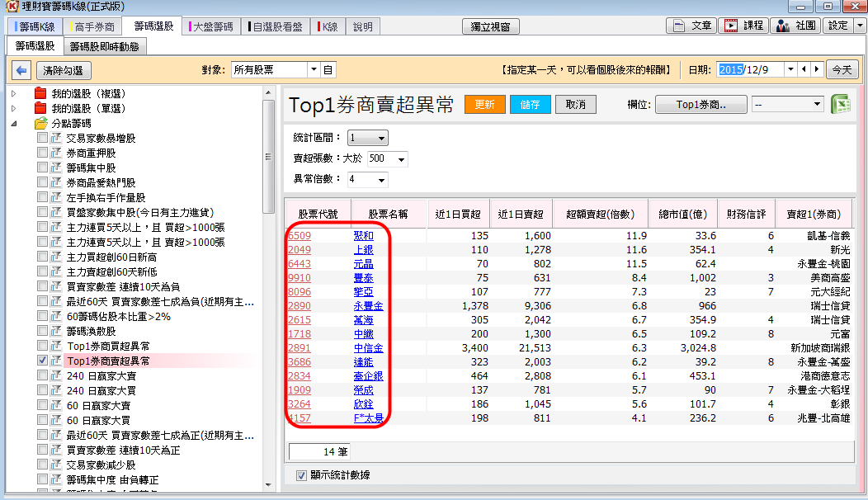Click orange 更新 button
This screenshot has height=500, width=868.
(484, 104)
